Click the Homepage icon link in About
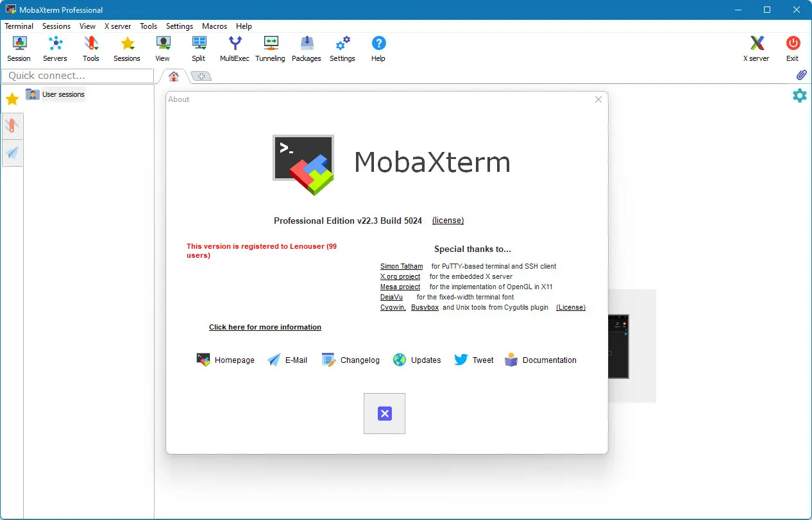The image size is (812, 520). 226,360
